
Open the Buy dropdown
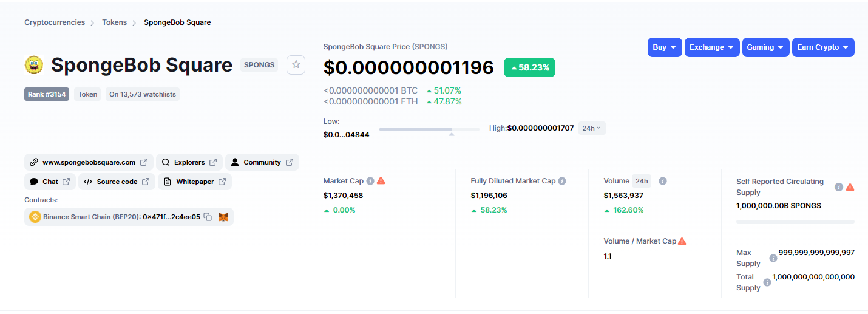(665, 47)
